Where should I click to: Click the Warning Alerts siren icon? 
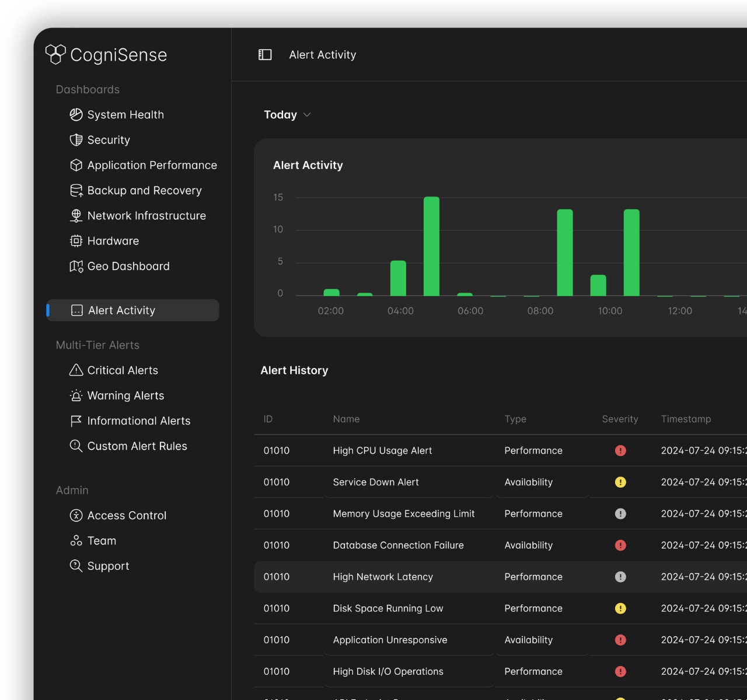[76, 395]
